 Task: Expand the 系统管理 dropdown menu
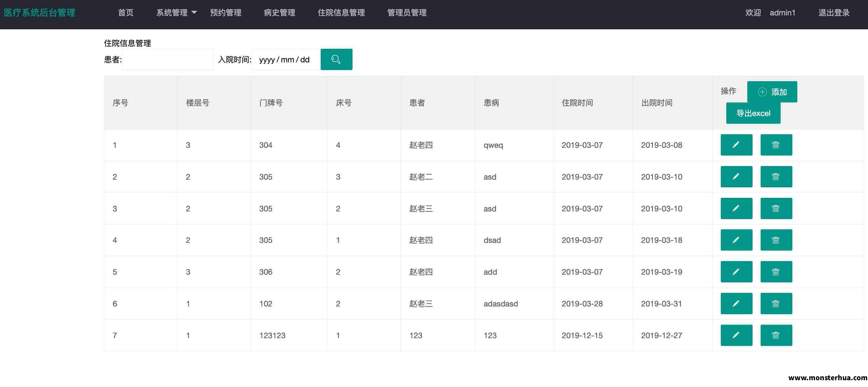click(x=176, y=13)
